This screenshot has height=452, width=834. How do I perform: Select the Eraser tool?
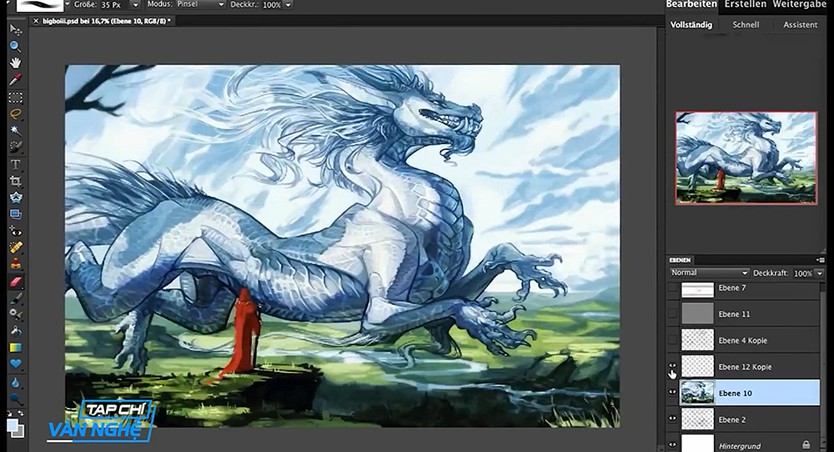(x=15, y=281)
